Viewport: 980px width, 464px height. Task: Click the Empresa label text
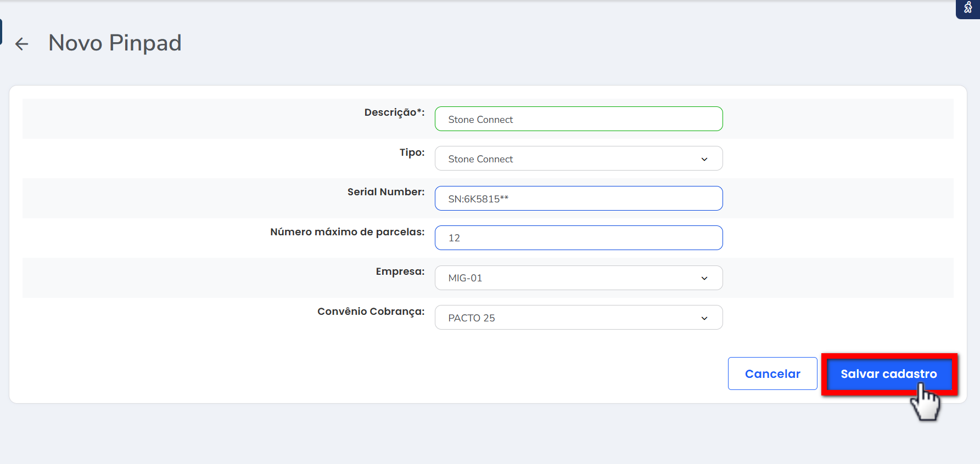coord(400,271)
